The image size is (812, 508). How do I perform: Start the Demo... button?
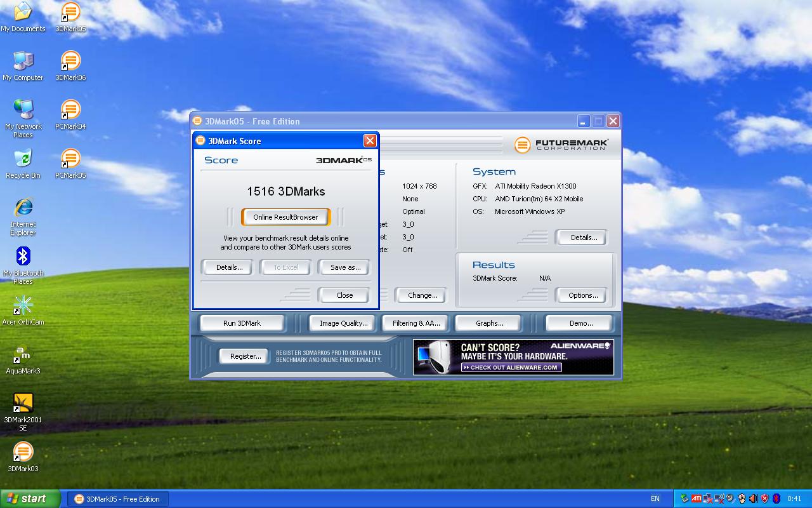[580, 323]
